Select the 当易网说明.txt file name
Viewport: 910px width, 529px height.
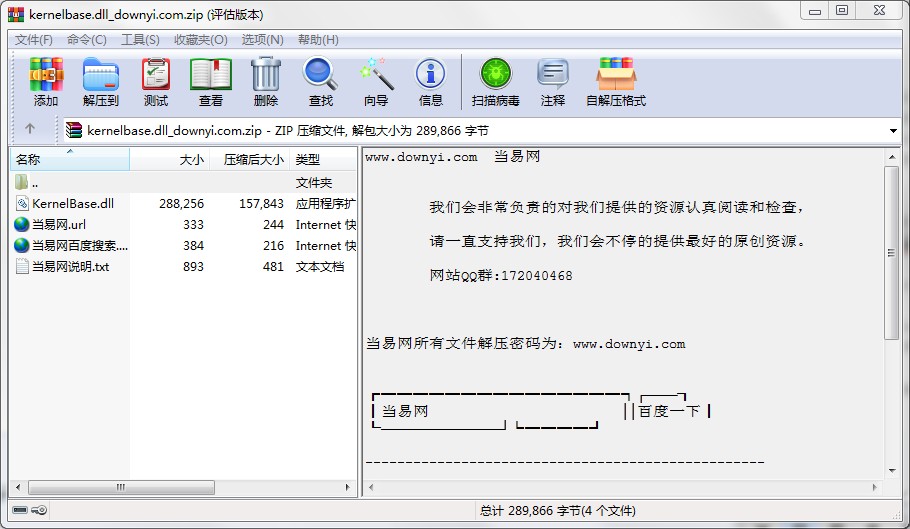71,266
